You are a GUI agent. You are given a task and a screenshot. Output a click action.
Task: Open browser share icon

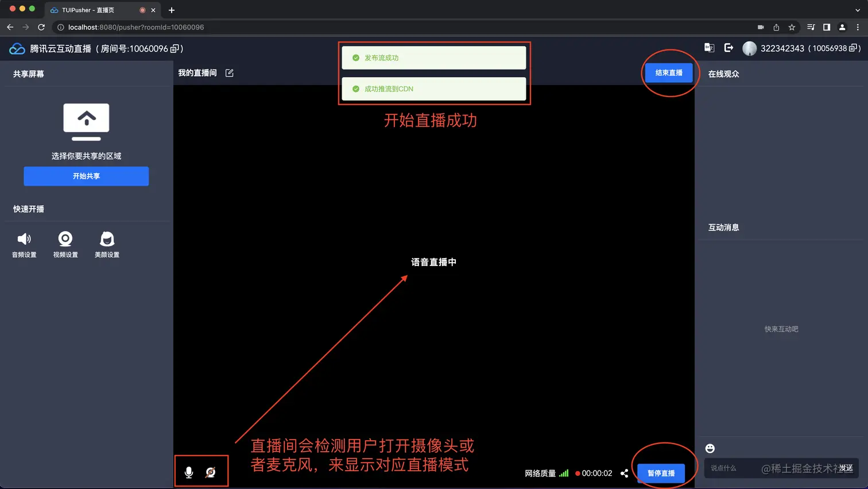click(x=776, y=27)
